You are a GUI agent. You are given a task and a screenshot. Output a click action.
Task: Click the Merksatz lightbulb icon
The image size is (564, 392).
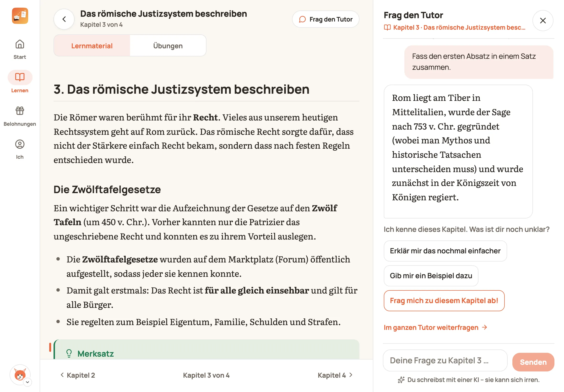[69, 354]
